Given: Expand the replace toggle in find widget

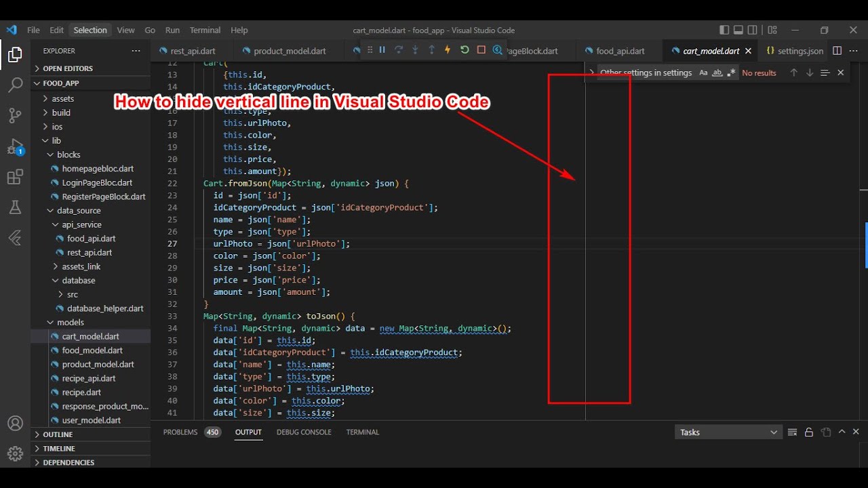Looking at the screenshot, I should click(591, 73).
